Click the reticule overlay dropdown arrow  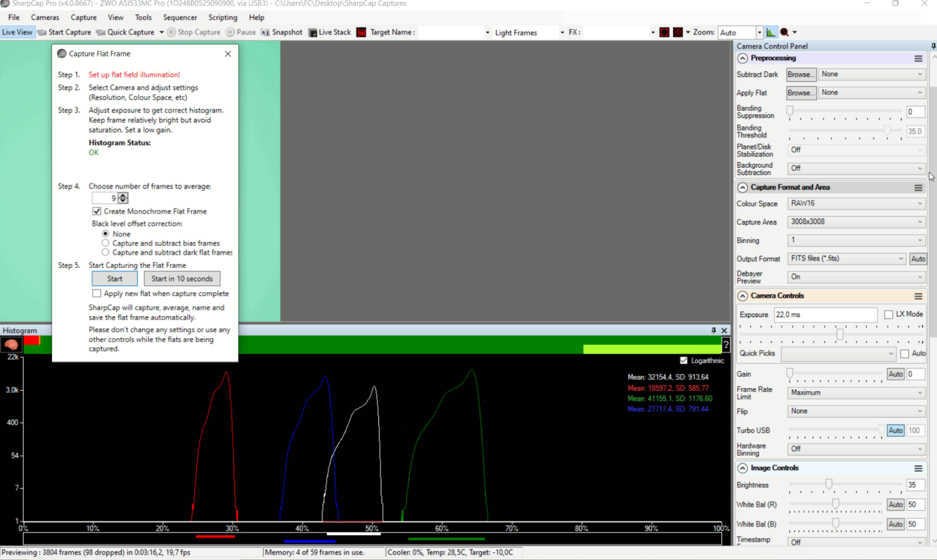pos(688,32)
